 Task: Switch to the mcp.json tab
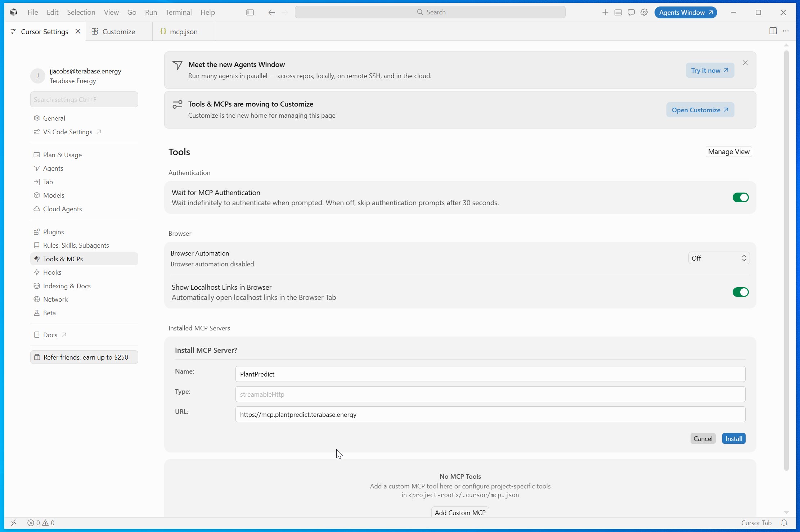(184, 31)
